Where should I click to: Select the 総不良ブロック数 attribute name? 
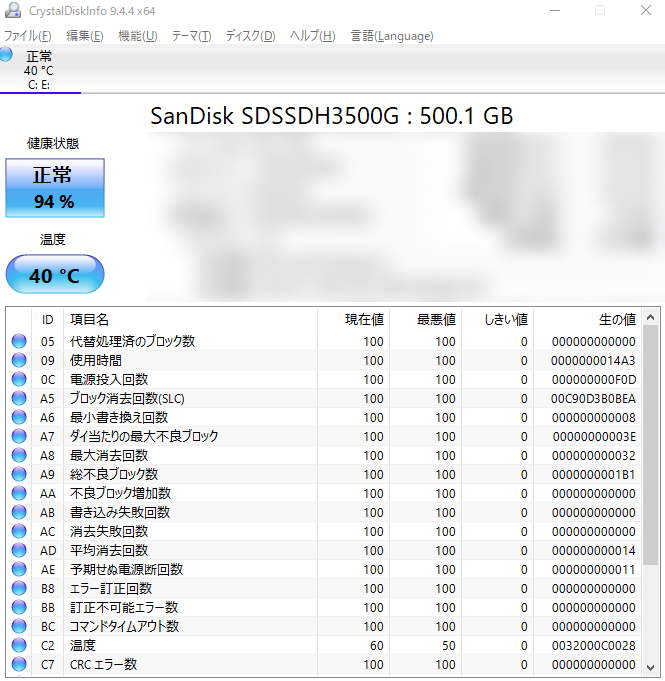coord(114,474)
